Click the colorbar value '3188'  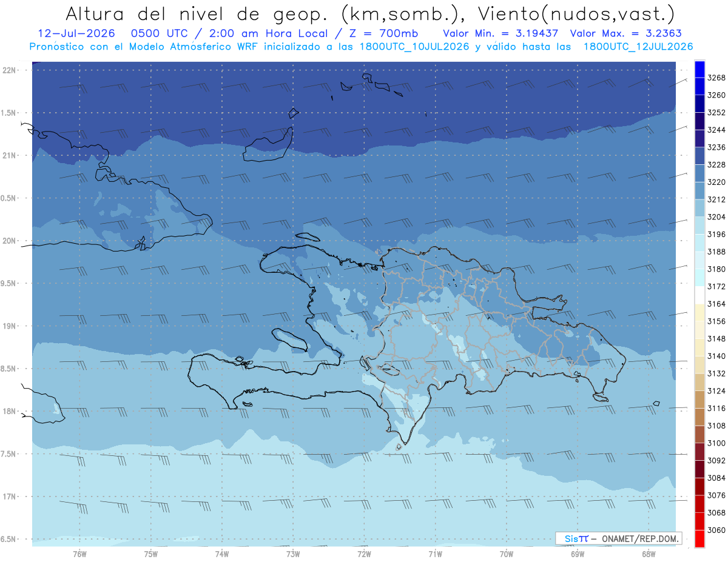(x=716, y=252)
